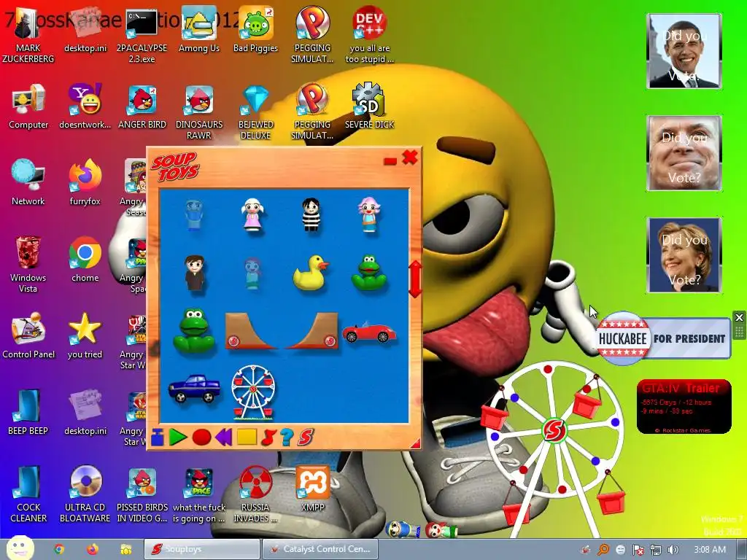Viewport: 747px width, 560px height.
Task: Open the smiley Start orb on taskbar
Action: (20, 548)
